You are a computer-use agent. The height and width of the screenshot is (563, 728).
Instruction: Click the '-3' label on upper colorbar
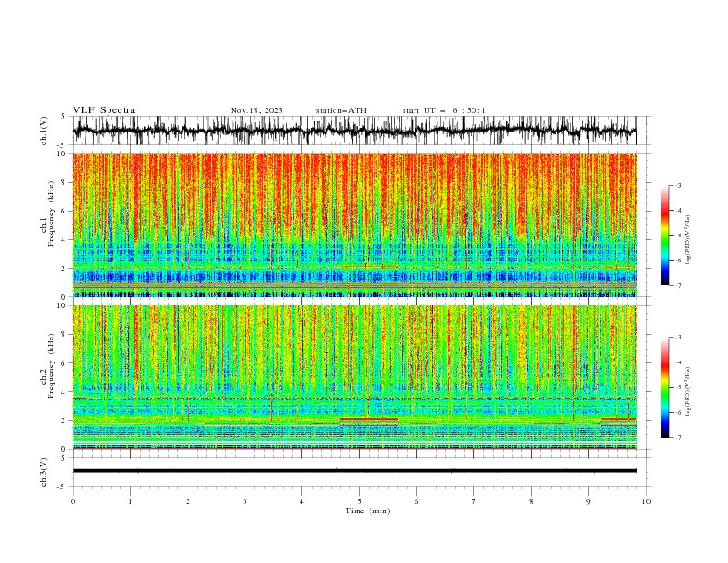pyautogui.click(x=677, y=185)
